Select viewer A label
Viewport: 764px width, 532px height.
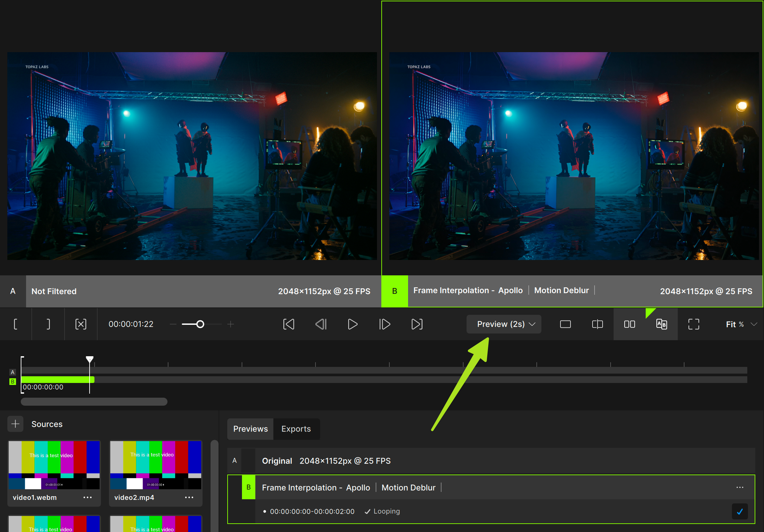click(x=13, y=291)
